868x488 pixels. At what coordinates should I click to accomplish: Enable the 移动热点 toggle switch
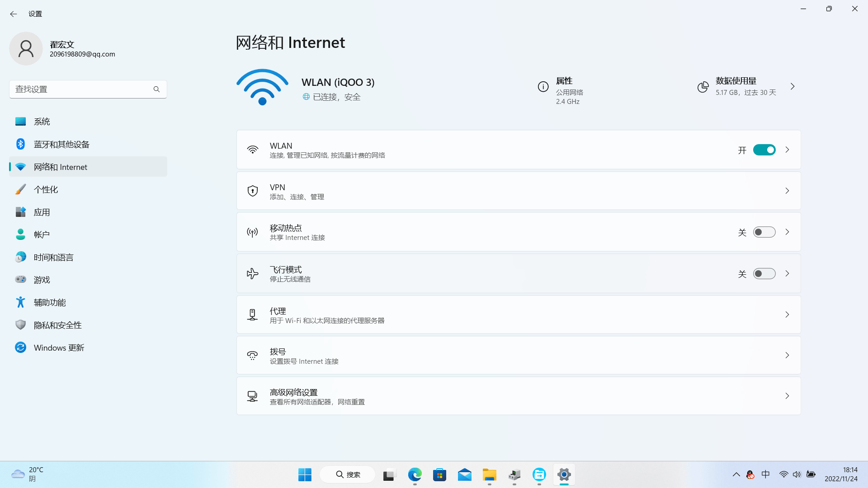tap(764, 232)
